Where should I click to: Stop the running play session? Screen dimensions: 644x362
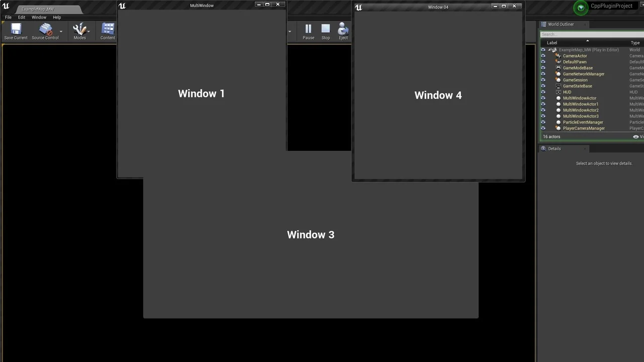(326, 30)
